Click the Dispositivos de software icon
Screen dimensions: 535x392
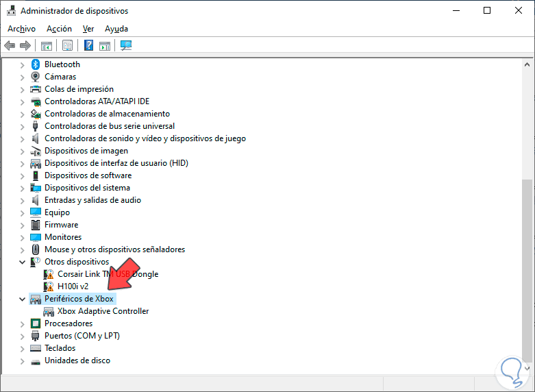click(x=36, y=175)
